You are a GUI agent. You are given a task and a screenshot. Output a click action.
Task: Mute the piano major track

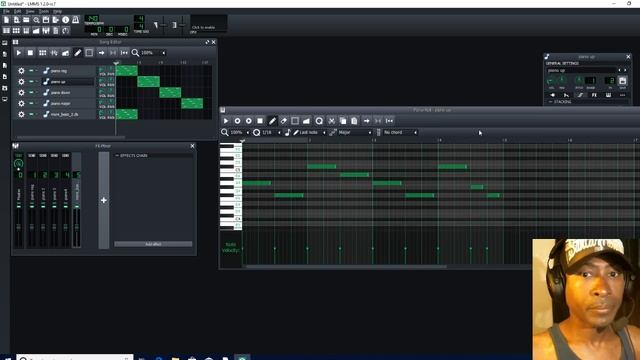(31, 104)
